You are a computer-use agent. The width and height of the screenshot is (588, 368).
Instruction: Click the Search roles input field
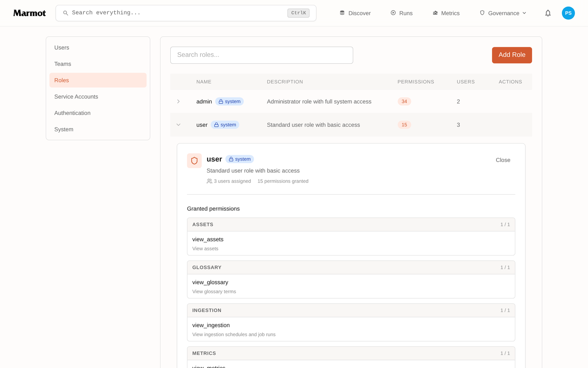262,55
